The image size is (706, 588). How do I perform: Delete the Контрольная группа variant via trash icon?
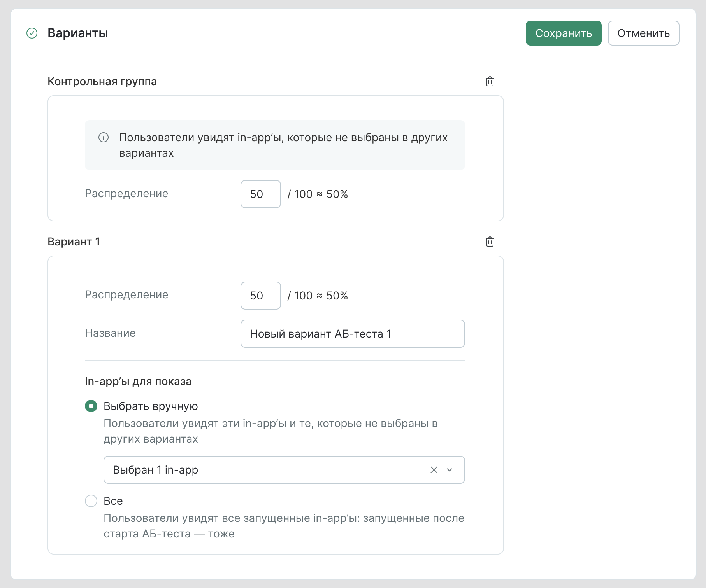point(490,82)
